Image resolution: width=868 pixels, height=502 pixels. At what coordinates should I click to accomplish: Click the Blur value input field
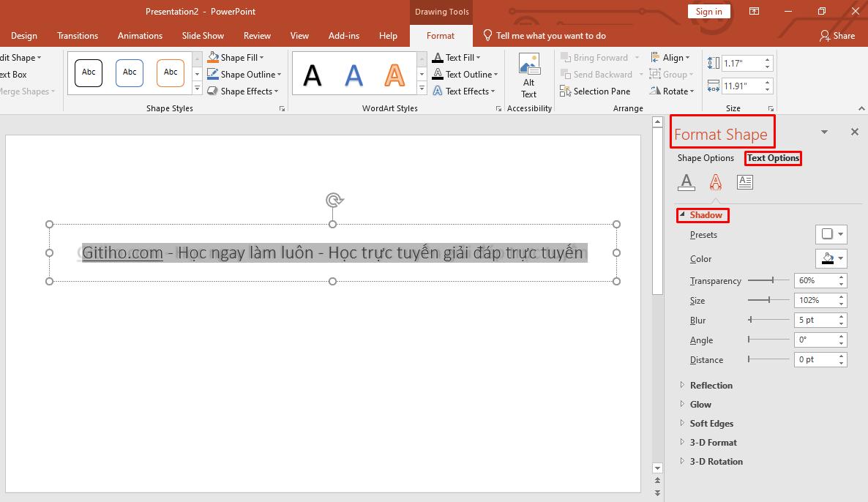point(815,320)
